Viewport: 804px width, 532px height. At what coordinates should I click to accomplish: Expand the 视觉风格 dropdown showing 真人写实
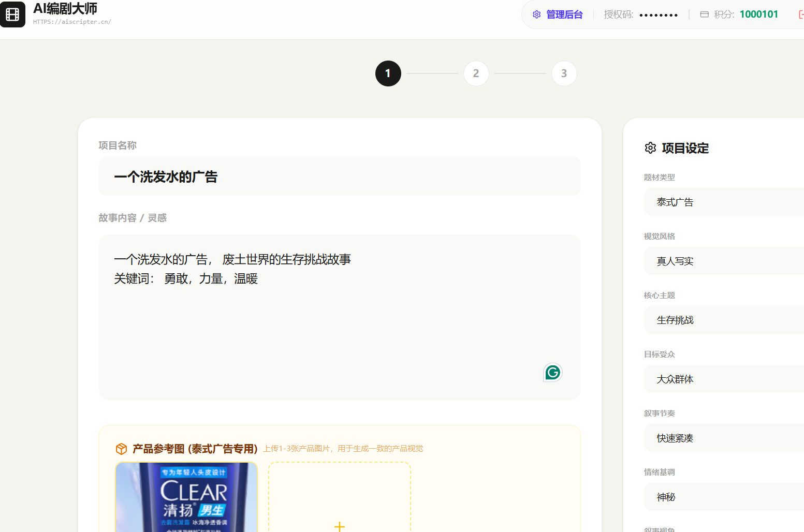pyautogui.click(x=725, y=261)
